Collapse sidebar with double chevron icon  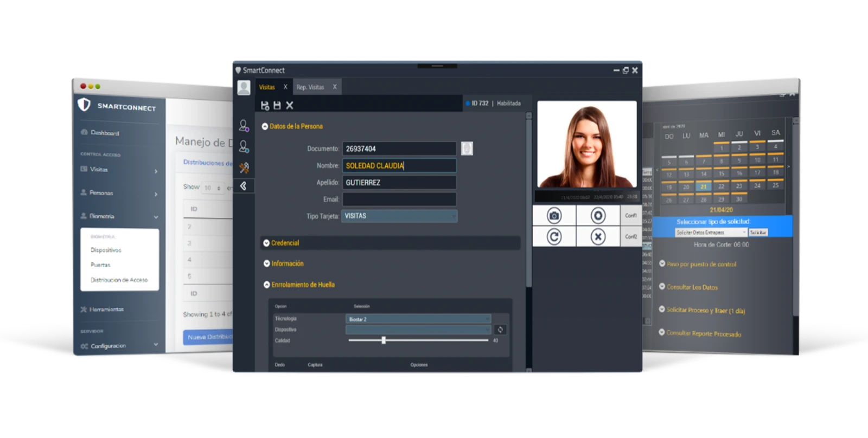244,186
